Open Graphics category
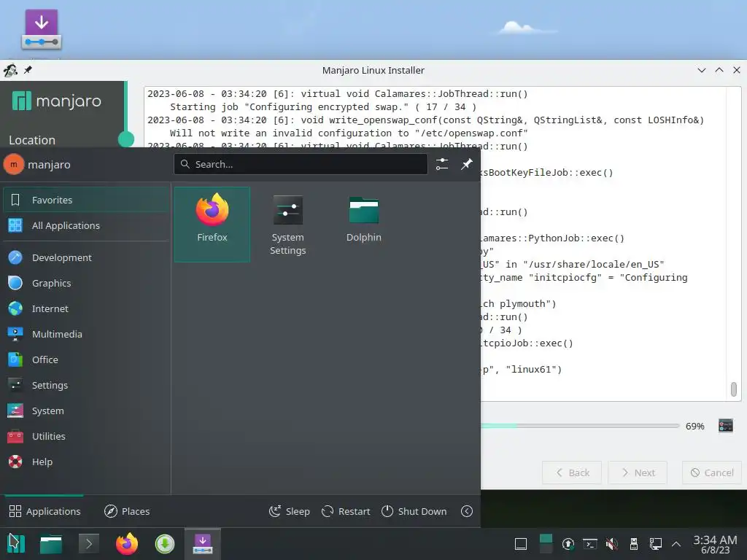Viewport: 747px width, 560px height. coord(86,284)
